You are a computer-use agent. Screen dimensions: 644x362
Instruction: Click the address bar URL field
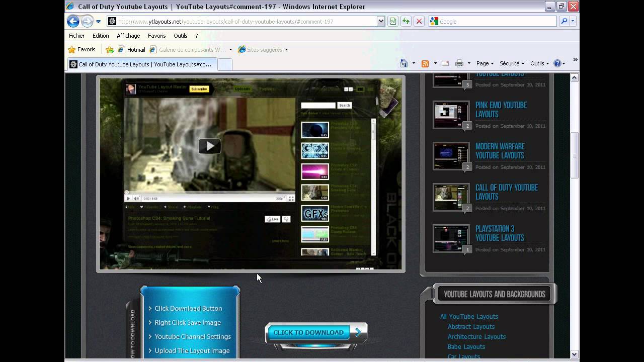point(247,22)
